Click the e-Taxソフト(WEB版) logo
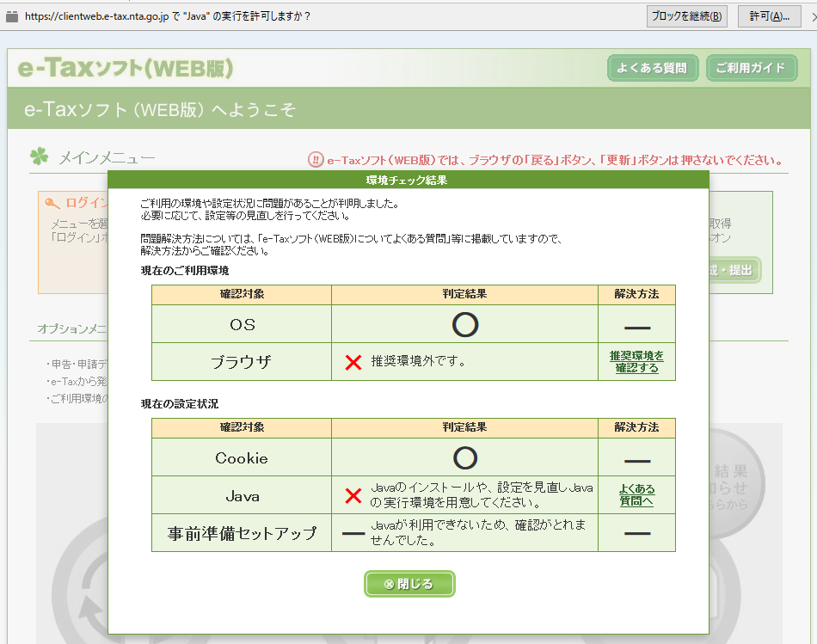The width and height of the screenshot is (817, 644). click(x=126, y=68)
